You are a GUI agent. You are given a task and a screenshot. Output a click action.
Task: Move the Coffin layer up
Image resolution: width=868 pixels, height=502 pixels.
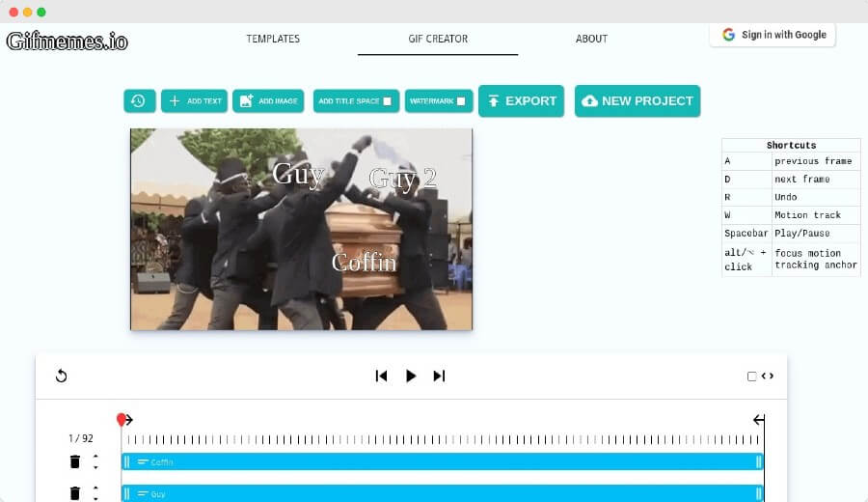tap(95, 456)
